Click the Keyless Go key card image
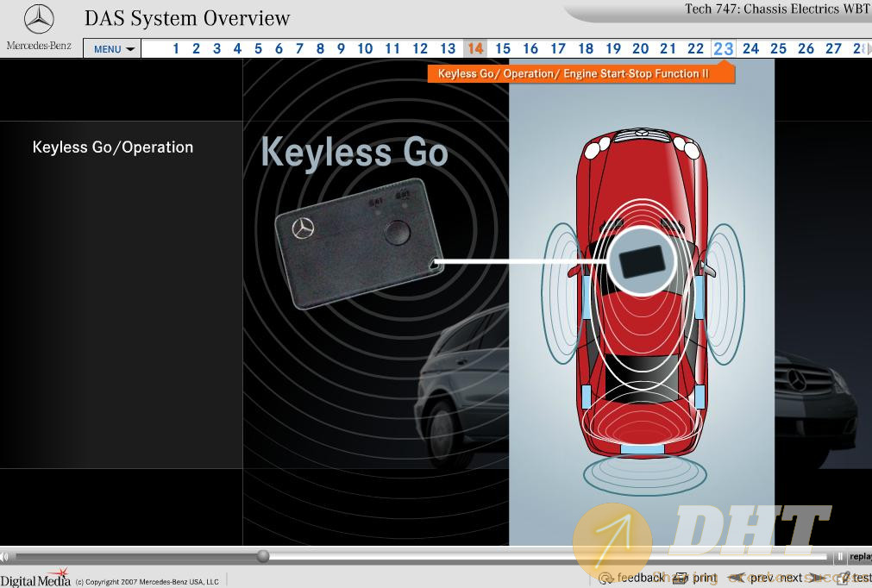 (x=360, y=243)
